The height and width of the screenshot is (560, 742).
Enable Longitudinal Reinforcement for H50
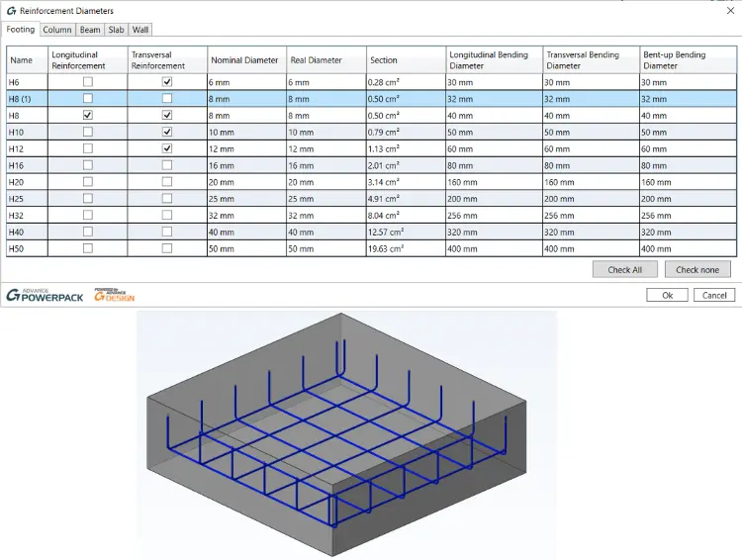pos(87,248)
